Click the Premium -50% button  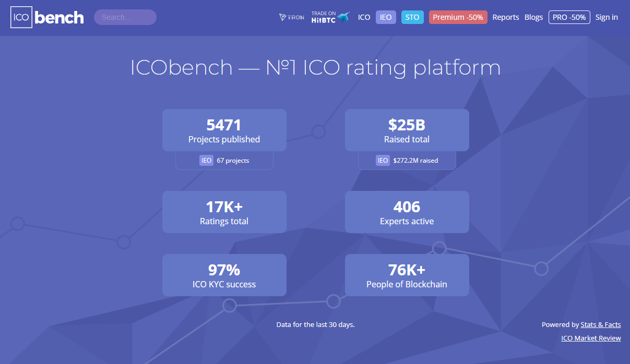click(x=458, y=17)
